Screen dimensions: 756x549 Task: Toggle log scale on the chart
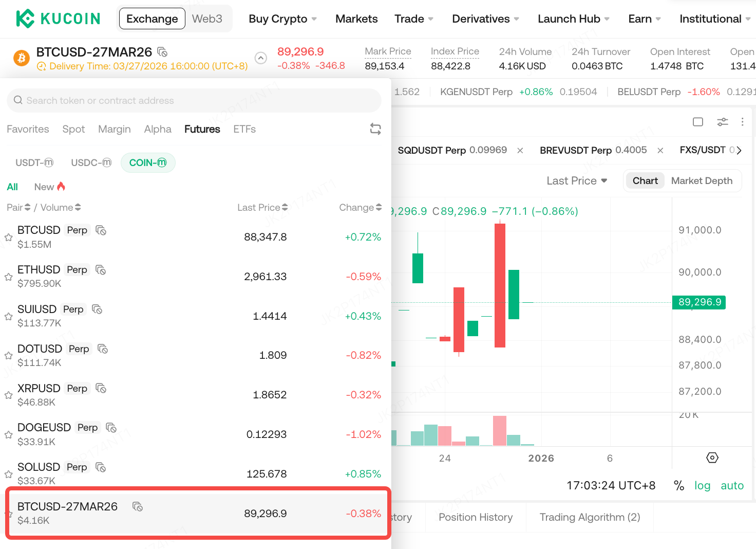click(702, 485)
